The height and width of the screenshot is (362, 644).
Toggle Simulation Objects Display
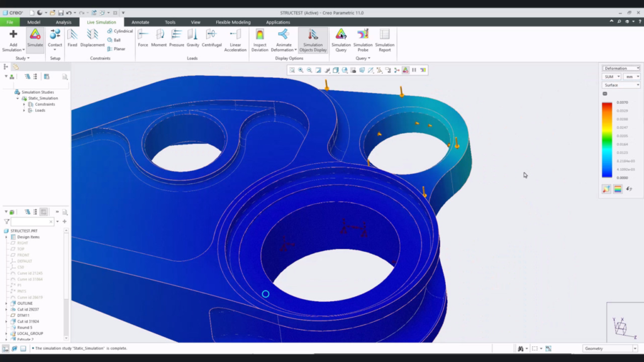[x=313, y=40]
